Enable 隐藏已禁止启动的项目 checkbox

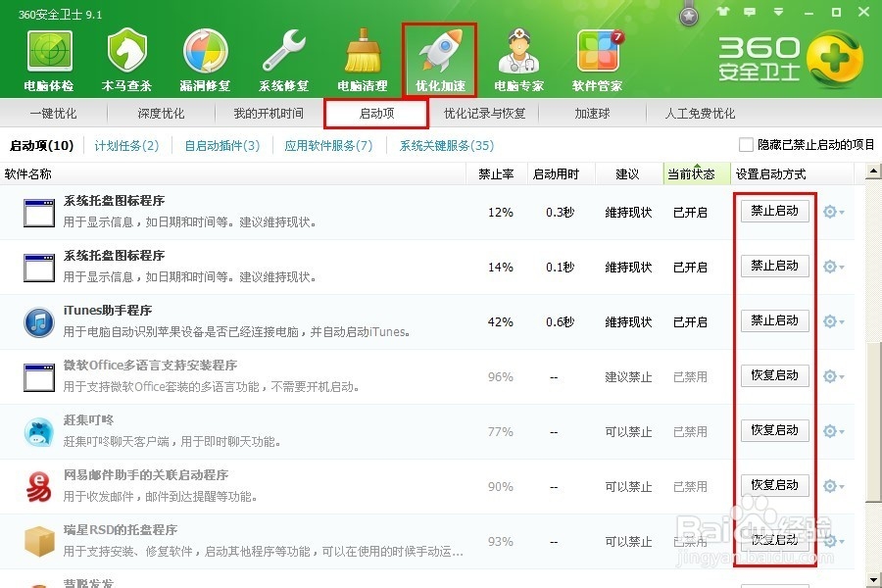pyautogui.click(x=747, y=143)
